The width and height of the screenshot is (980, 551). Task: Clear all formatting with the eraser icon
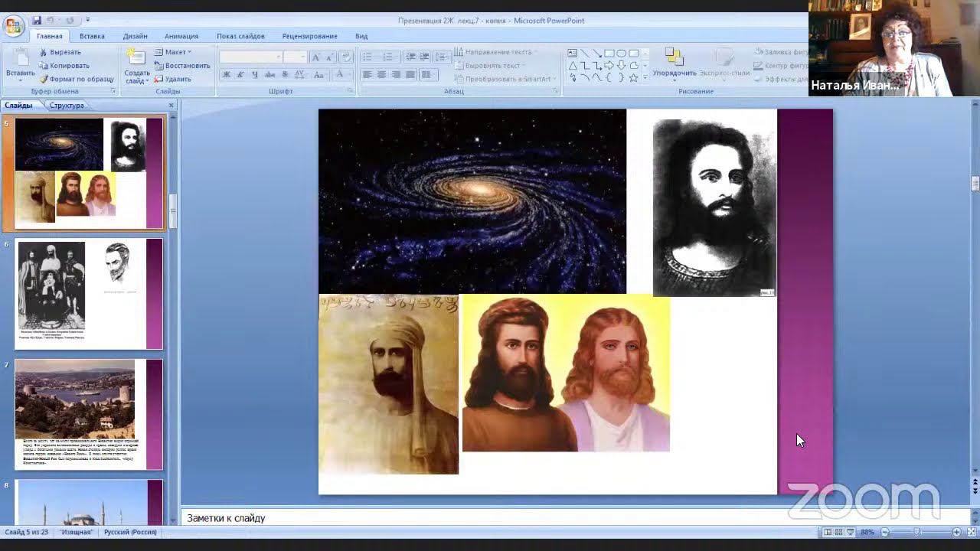345,57
